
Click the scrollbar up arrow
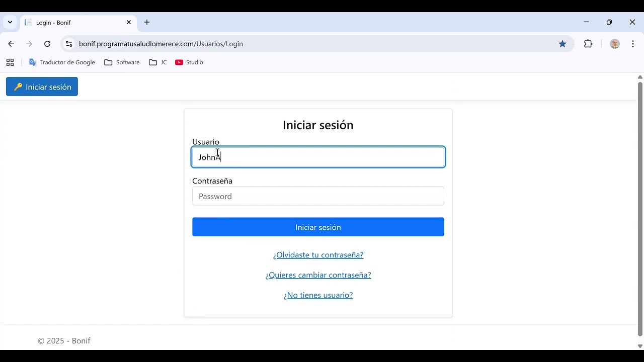pyautogui.click(x=640, y=77)
